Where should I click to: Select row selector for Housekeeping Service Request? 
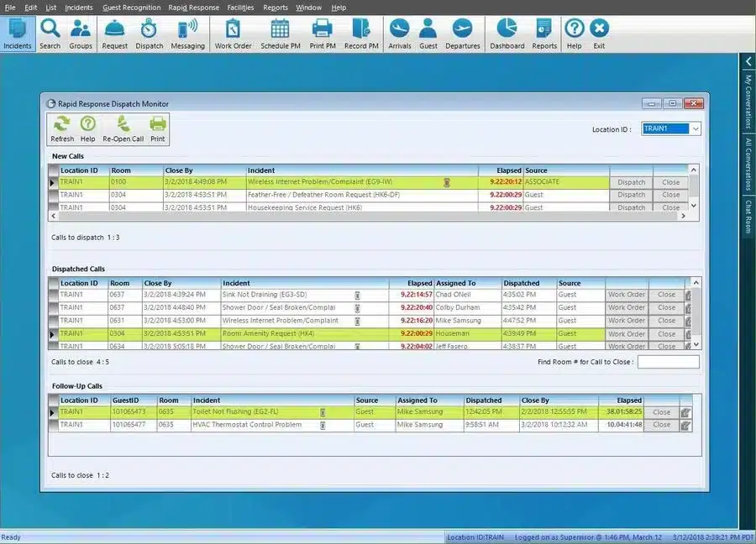tap(54, 207)
